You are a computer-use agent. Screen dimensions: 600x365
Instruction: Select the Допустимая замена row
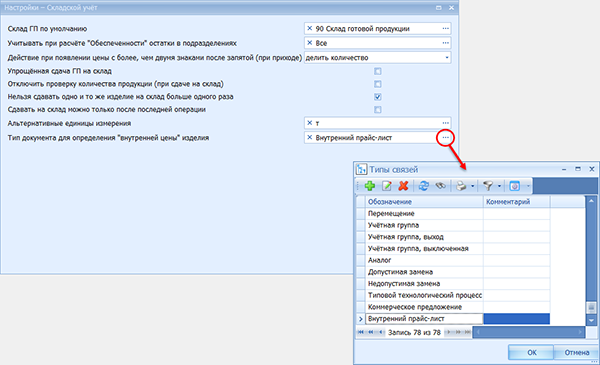tap(424, 272)
